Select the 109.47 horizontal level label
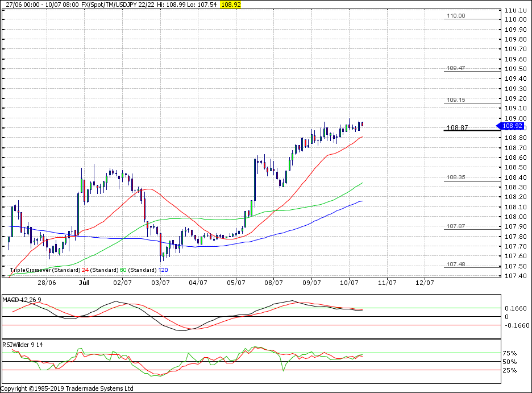The height and width of the screenshot is (393, 532). (x=456, y=68)
